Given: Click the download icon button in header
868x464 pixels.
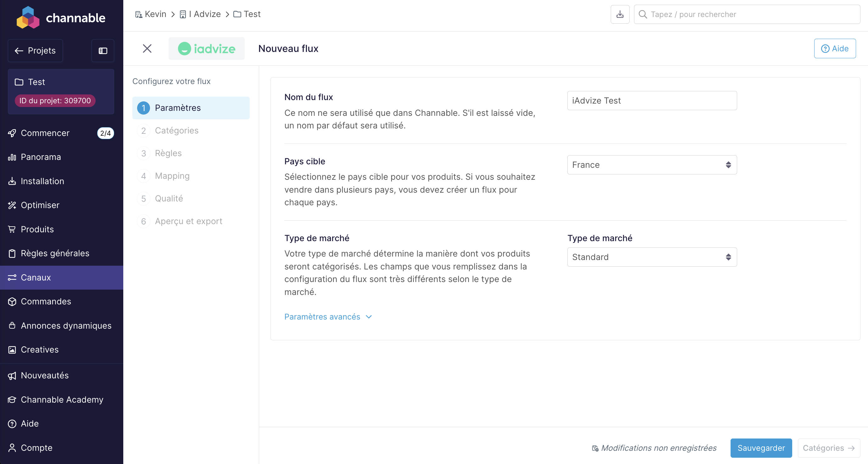Looking at the screenshot, I should click(x=620, y=14).
